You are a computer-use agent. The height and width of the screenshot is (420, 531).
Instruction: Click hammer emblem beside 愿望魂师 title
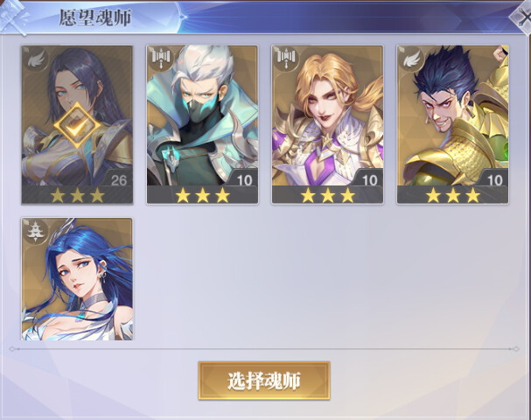(x=13, y=18)
